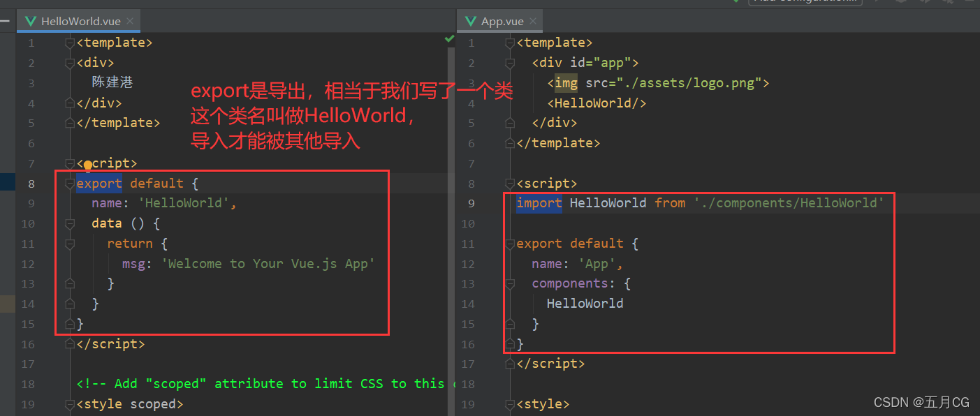Click the highlighted import keyword in App.vue

[539, 203]
